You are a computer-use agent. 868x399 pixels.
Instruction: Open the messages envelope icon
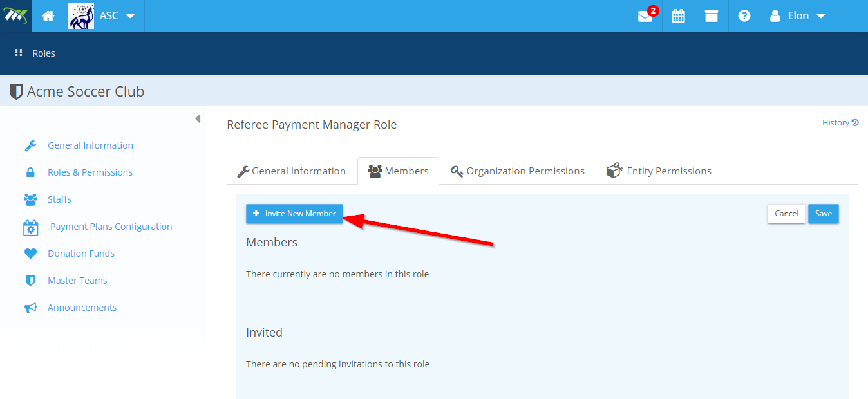tap(645, 16)
